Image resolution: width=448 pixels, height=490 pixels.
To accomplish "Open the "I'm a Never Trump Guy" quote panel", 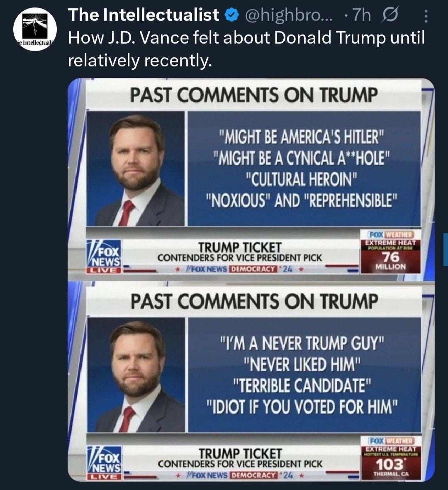I will coord(304,375).
